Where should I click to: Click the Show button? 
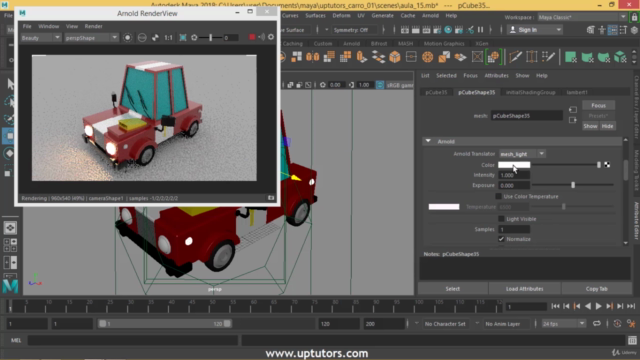point(590,126)
